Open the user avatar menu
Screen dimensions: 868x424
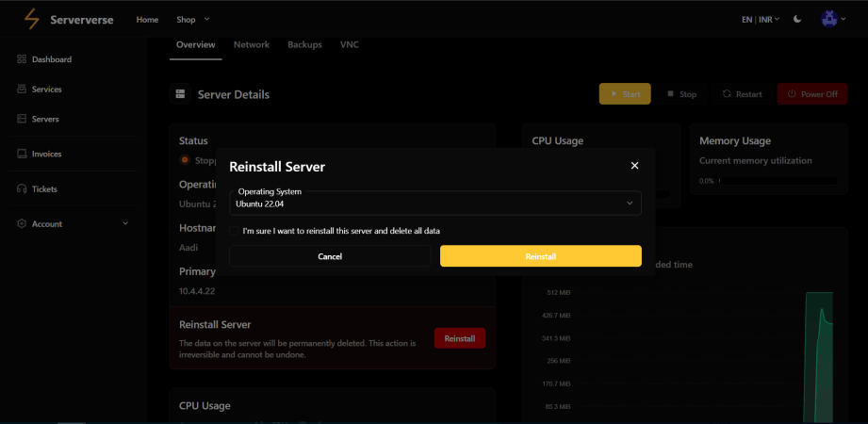click(828, 20)
